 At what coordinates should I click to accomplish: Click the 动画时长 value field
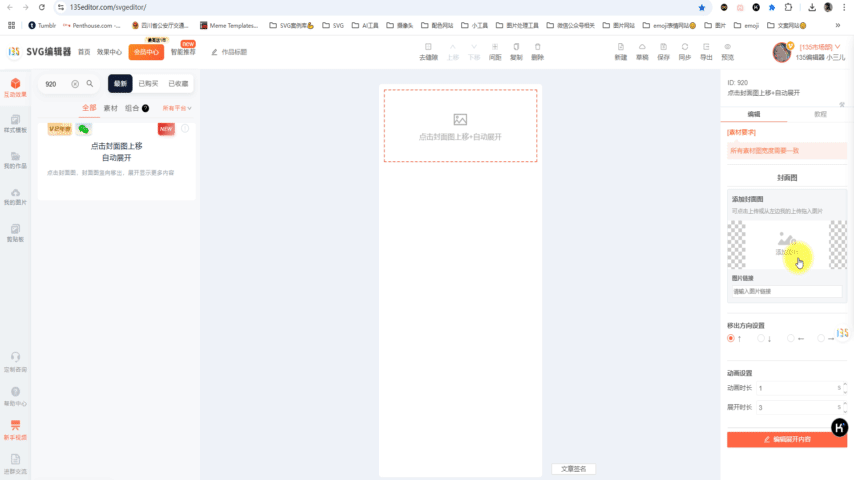coord(797,388)
